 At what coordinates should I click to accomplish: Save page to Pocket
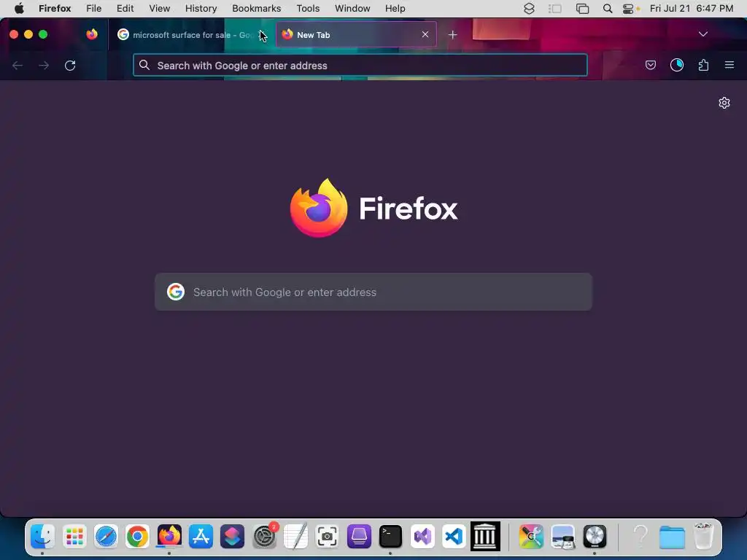(650, 65)
